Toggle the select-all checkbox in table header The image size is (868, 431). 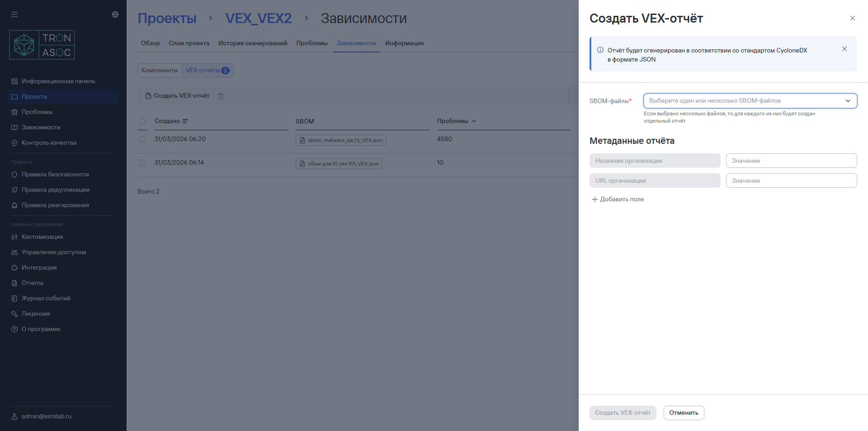(x=142, y=122)
